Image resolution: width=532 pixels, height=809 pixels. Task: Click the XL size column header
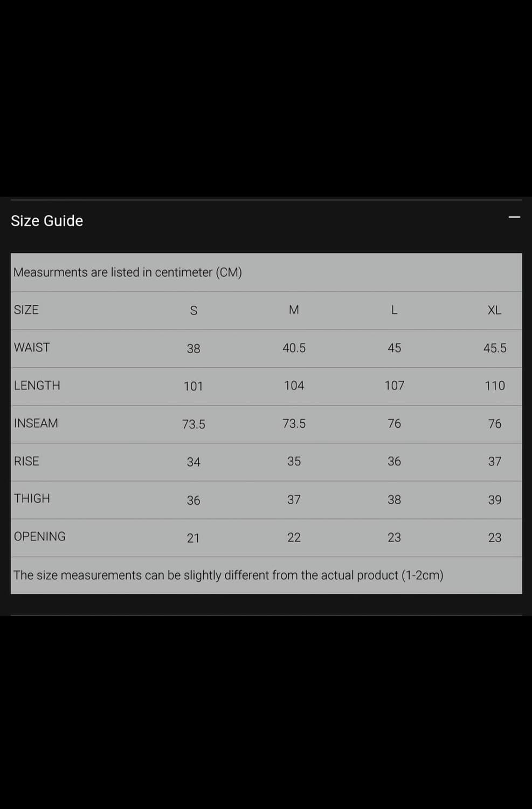tap(494, 310)
